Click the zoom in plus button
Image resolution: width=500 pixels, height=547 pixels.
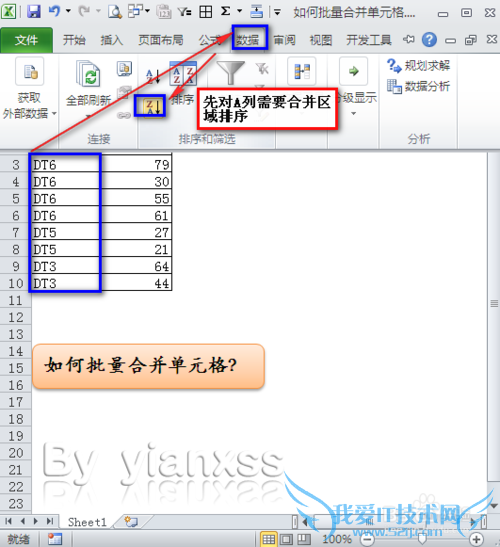pyautogui.click(x=476, y=539)
